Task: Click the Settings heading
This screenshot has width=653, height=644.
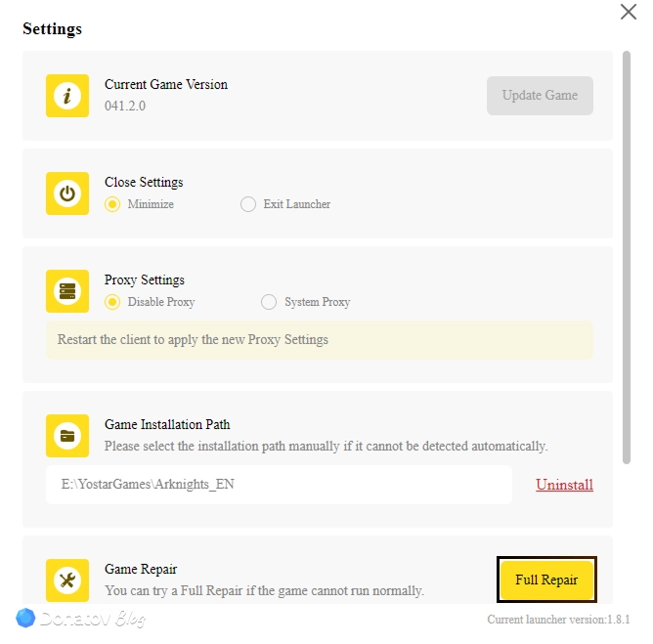Action: click(x=52, y=28)
